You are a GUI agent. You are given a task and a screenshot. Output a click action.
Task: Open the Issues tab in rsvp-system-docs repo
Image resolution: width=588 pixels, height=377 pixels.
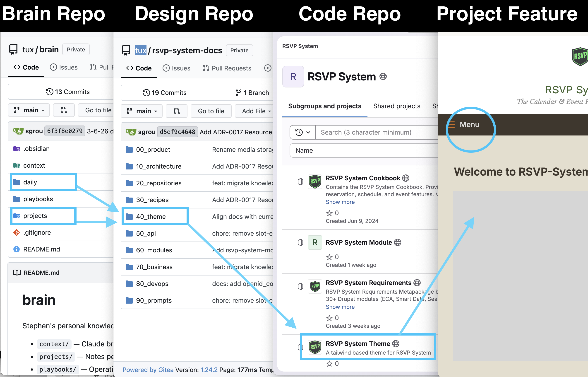[x=176, y=68]
